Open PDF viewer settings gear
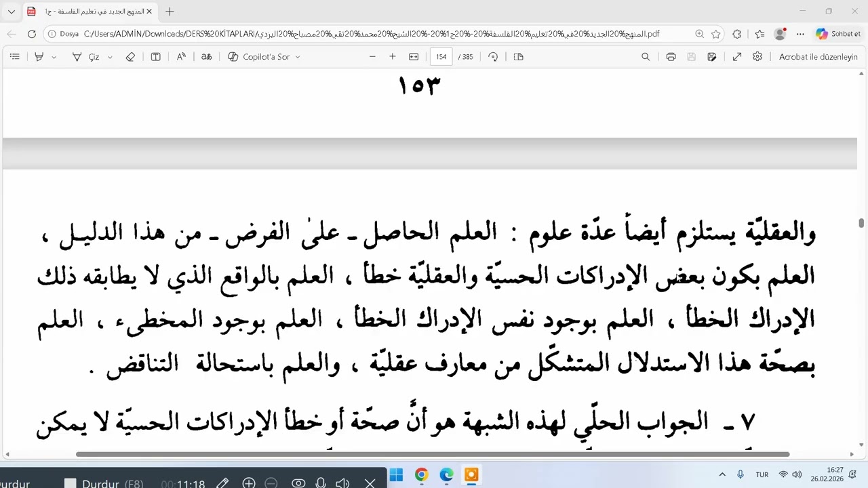This screenshot has width=868, height=488. tap(757, 57)
